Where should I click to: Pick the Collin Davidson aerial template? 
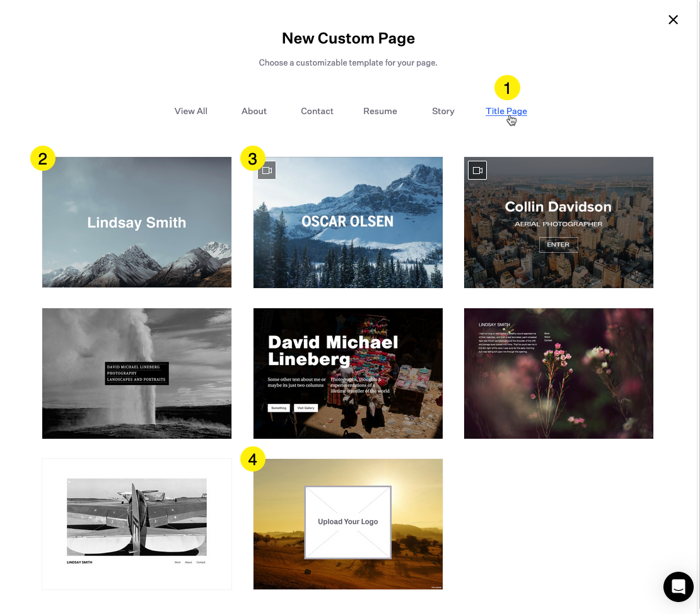559,223
